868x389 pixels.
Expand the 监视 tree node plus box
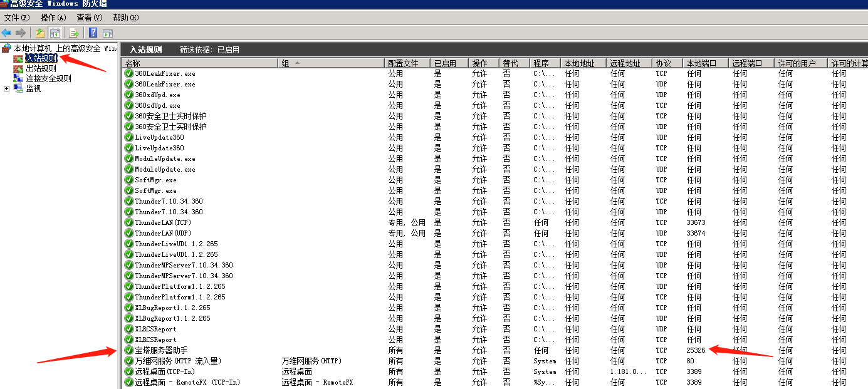(7, 89)
